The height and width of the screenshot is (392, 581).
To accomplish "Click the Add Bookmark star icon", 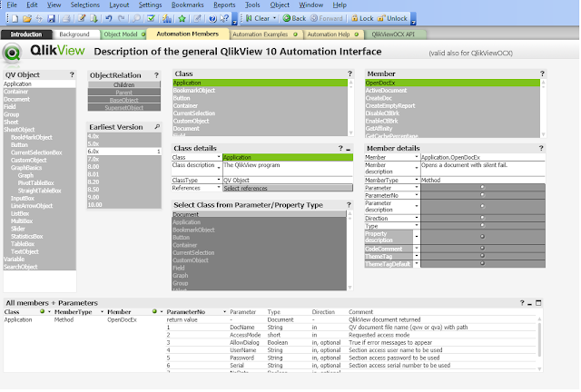I will tap(182, 18).
